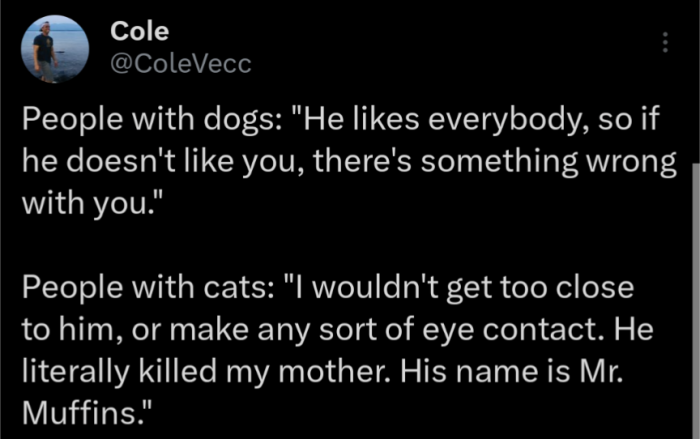Click the words "to him" in the second paragraph
700x439 pixels.
coord(62,326)
